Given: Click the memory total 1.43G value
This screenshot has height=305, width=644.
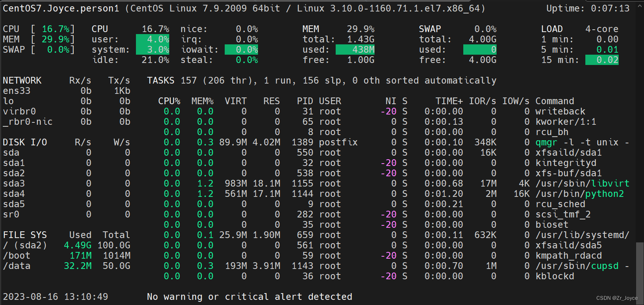Looking at the screenshot, I should pos(361,39).
